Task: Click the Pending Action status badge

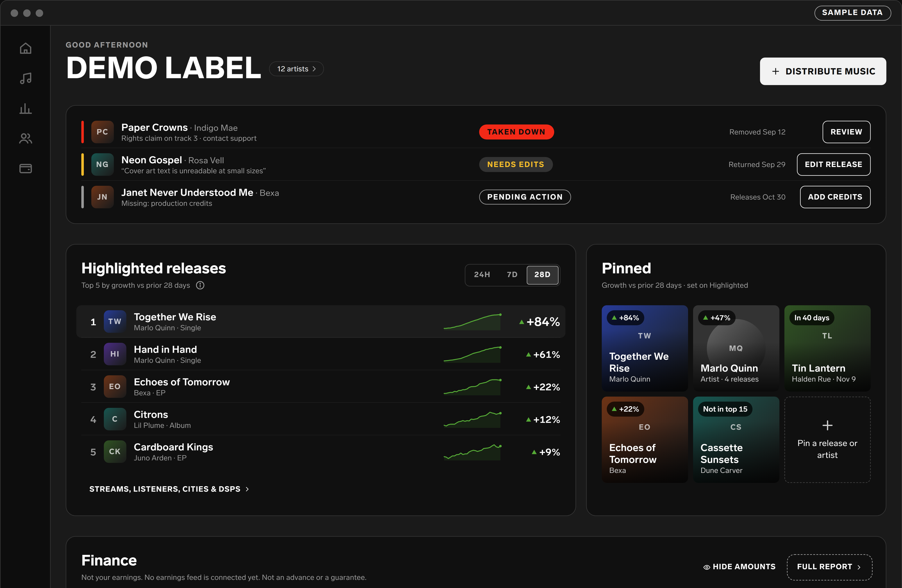Action: coord(525,197)
